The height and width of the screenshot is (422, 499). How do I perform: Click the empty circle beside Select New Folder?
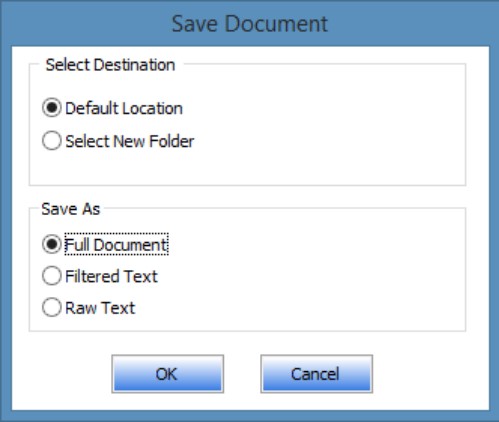[x=52, y=141]
